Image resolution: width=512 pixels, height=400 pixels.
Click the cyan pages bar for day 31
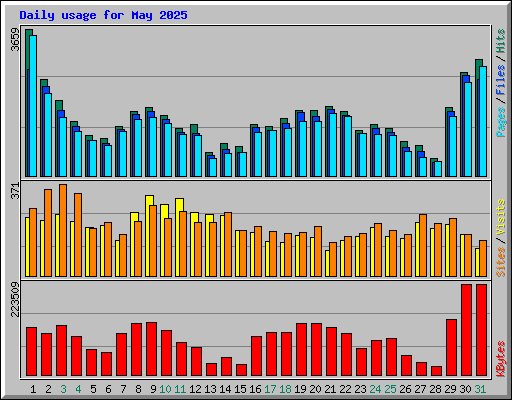483,121
